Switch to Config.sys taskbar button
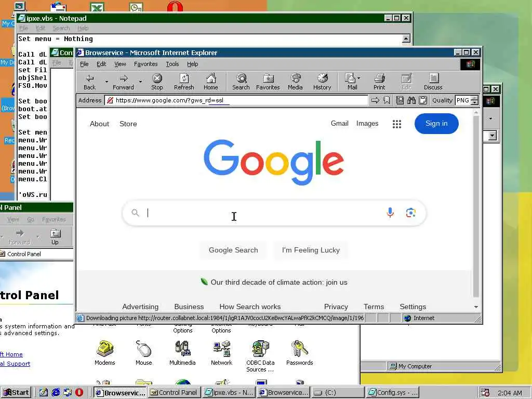The height and width of the screenshot is (399, 532). (x=393, y=393)
